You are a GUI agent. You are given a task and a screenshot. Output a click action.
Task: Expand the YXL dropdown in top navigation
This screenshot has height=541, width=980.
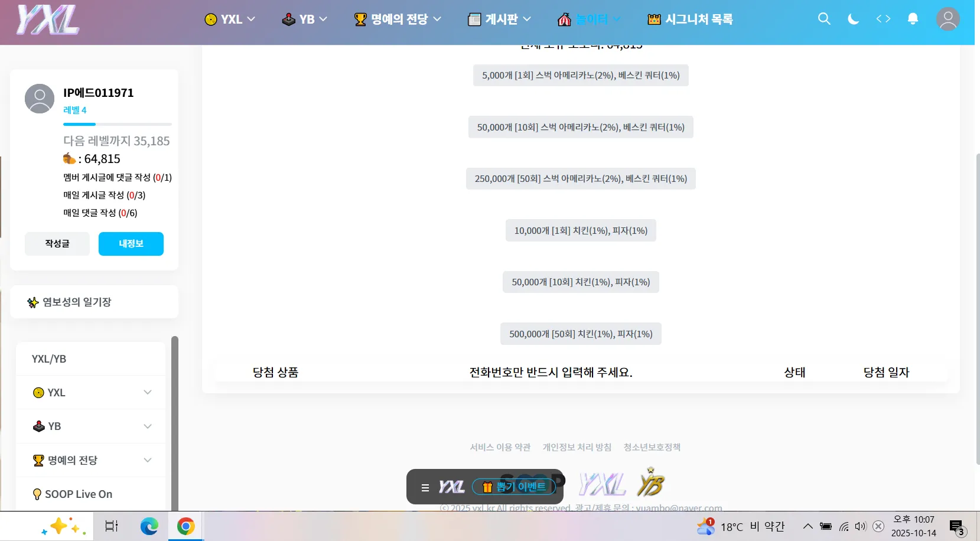(230, 19)
